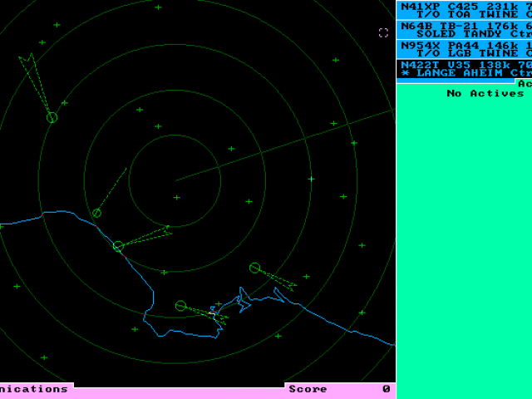
Task: Select the highlighted N422T flight strip callsign
Action: (x=421, y=65)
